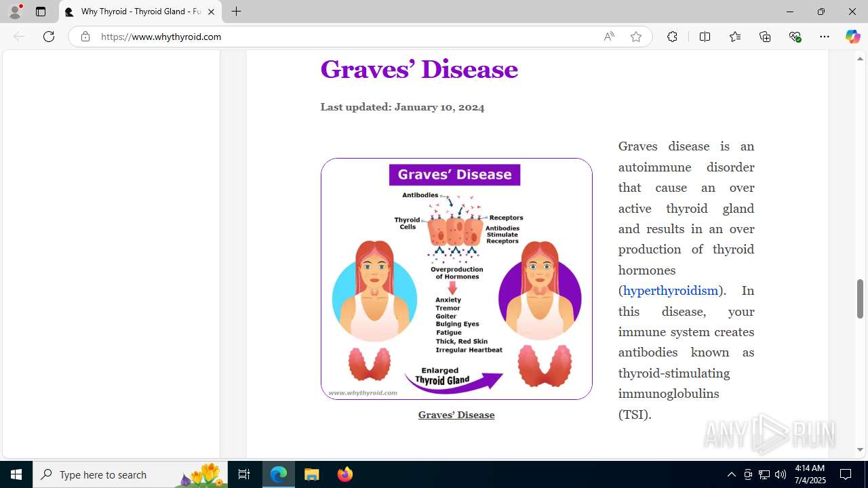This screenshot has width=868, height=488.
Task: Follow the hyperthyroidism link
Action: click(670, 291)
